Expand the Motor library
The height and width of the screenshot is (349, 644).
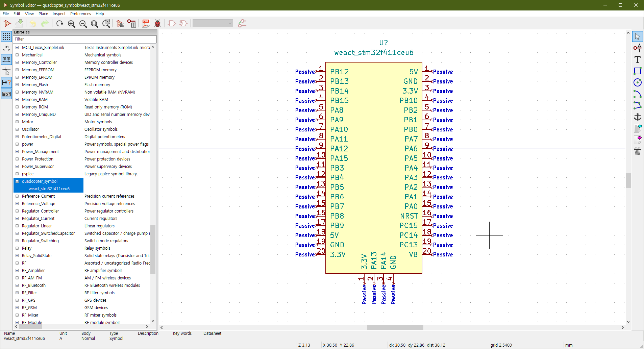pyautogui.click(x=17, y=122)
